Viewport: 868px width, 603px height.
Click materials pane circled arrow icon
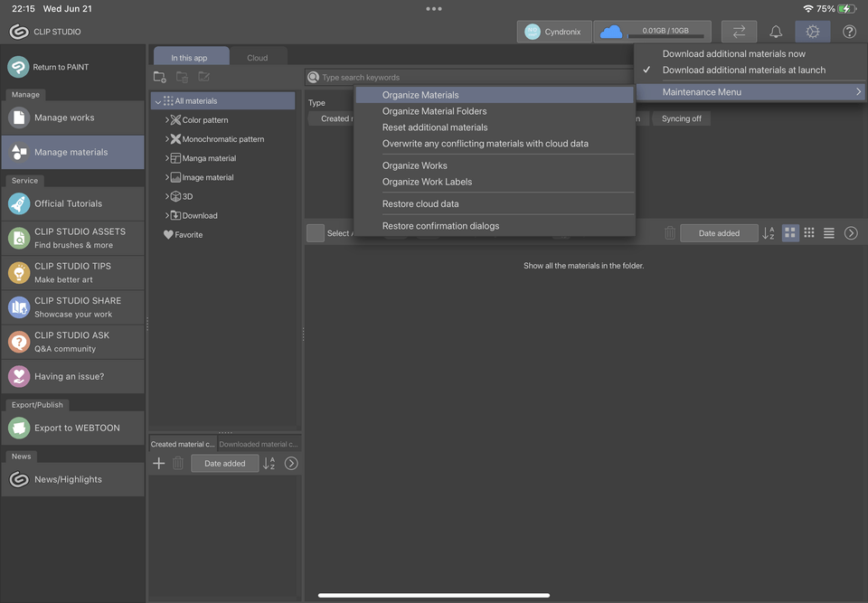[851, 233]
